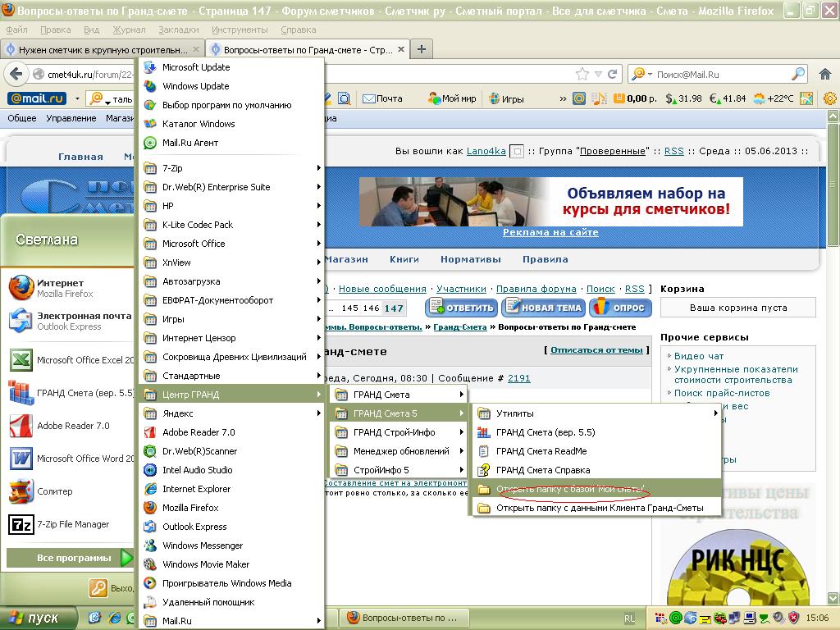This screenshot has width=840, height=630.
Task: Start Mozilla Firefox from programs list
Action: tap(231, 507)
